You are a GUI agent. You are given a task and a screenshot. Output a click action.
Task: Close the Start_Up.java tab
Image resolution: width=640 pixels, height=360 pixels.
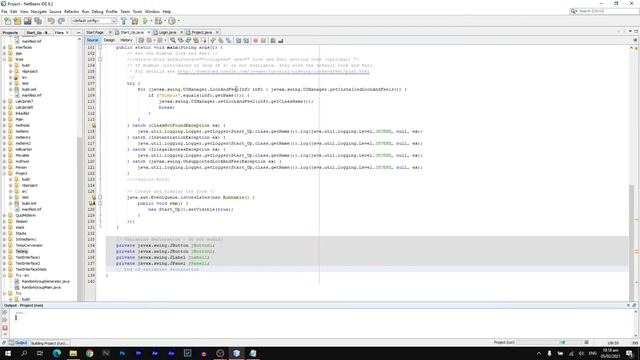pyautogui.click(x=149, y=32)
